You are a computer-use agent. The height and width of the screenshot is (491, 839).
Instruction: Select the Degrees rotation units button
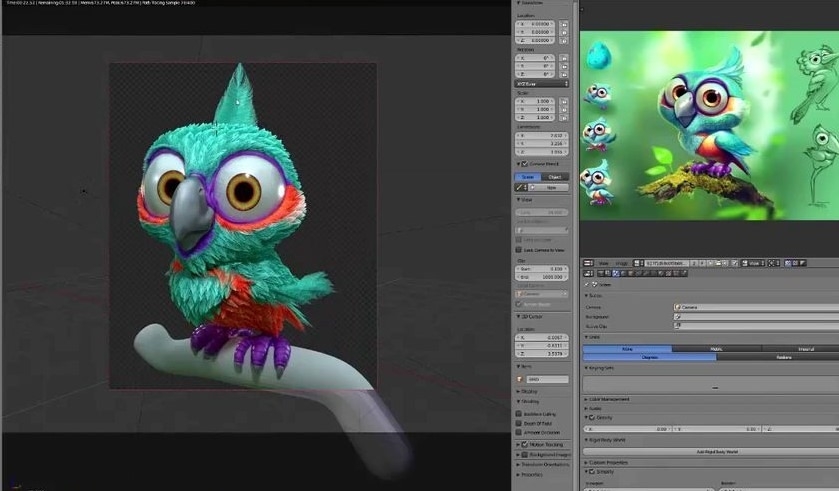(x=649, y=357)
